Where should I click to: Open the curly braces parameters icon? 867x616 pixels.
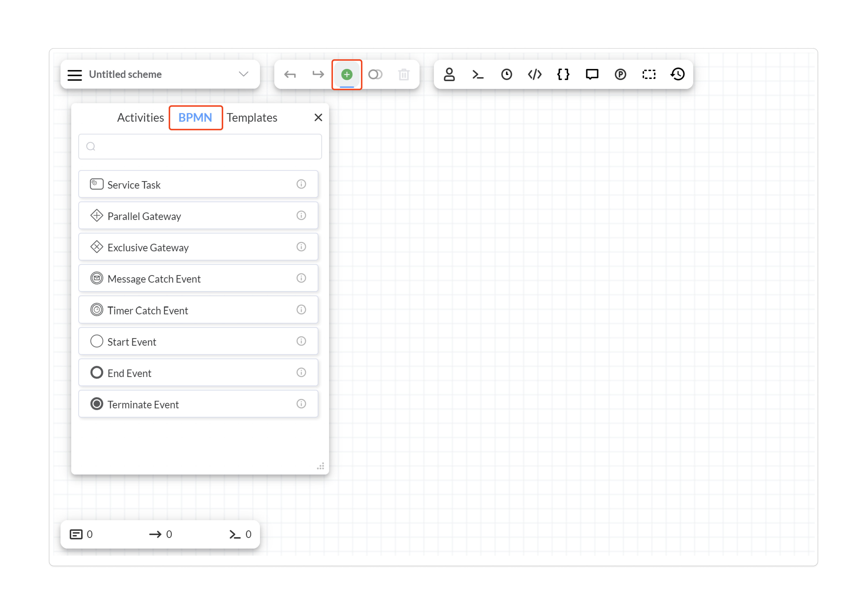(x=563, y=74)
